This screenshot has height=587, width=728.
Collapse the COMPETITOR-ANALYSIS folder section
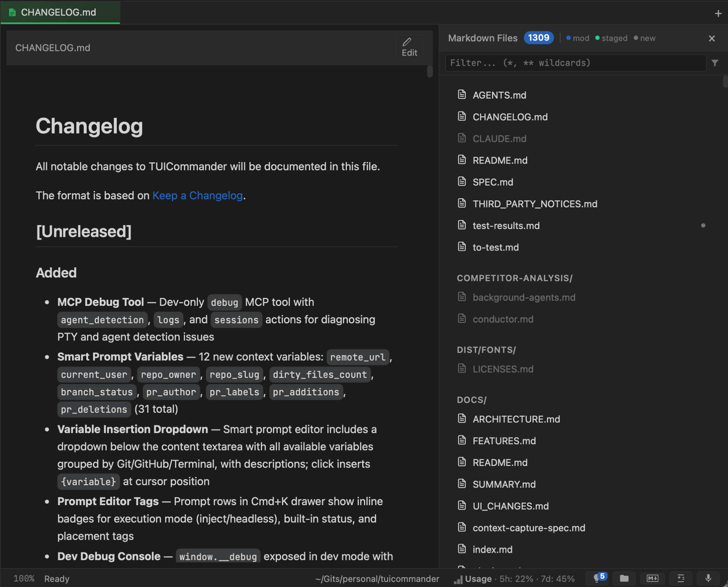click(514, 278)
